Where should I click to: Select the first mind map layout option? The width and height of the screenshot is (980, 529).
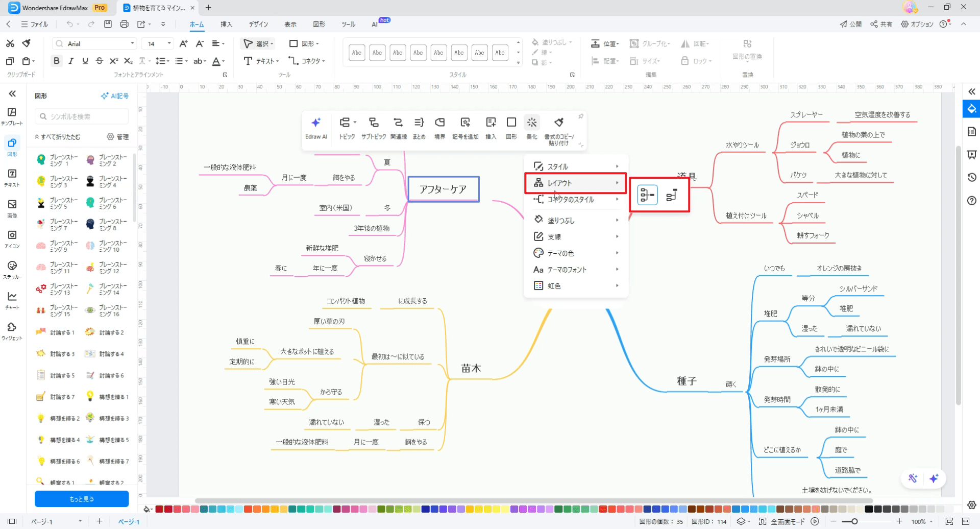[647, 195]
